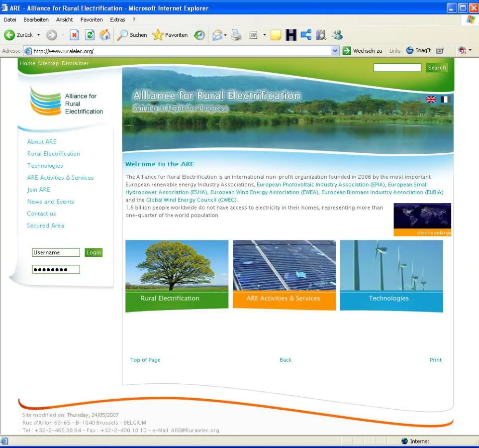The image size is (479, 448).
Task: Click the site search text field
Action: 397,68
